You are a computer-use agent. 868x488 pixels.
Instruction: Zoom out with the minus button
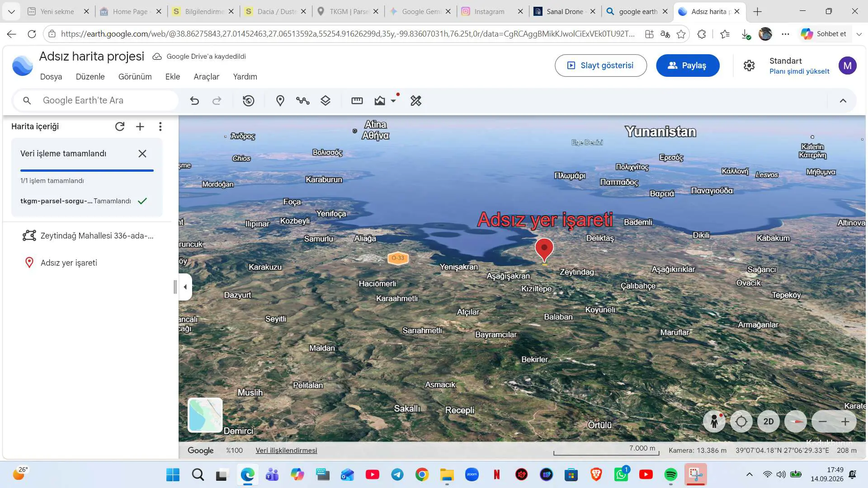(x=823, y=422)
